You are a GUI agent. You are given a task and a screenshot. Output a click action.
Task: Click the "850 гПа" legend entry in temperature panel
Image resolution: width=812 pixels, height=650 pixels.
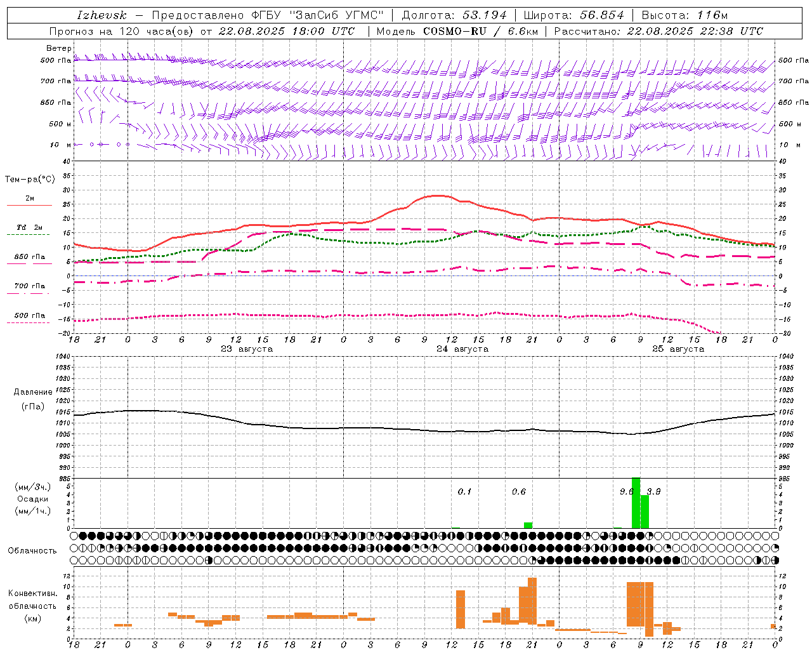pyautogui.click(x=29, y=257)
